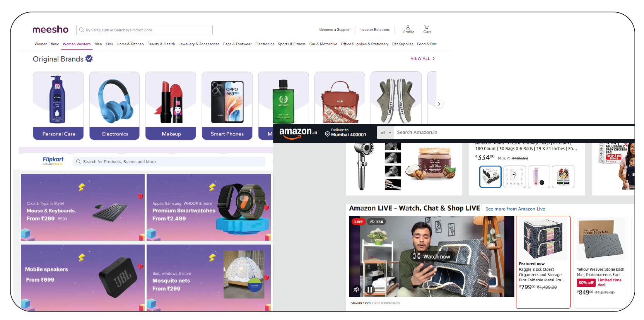Pause the Amazon Live video
Screen dimensions: 644x320
pyautogui.click(x=370, y=289)
